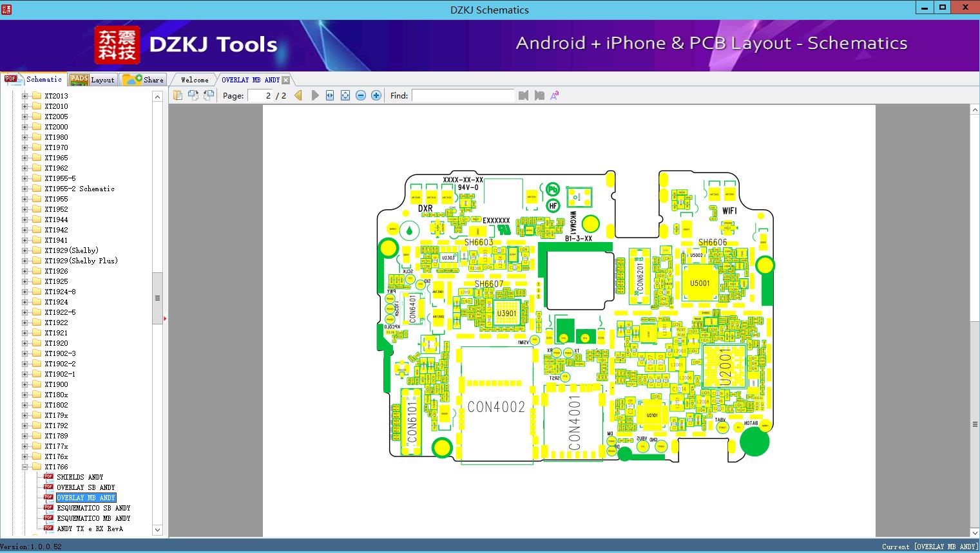Open ESQUEMATICO MB ANDY file
The height and width of the screenshot is (553, 980).
(x=93, y=518)
